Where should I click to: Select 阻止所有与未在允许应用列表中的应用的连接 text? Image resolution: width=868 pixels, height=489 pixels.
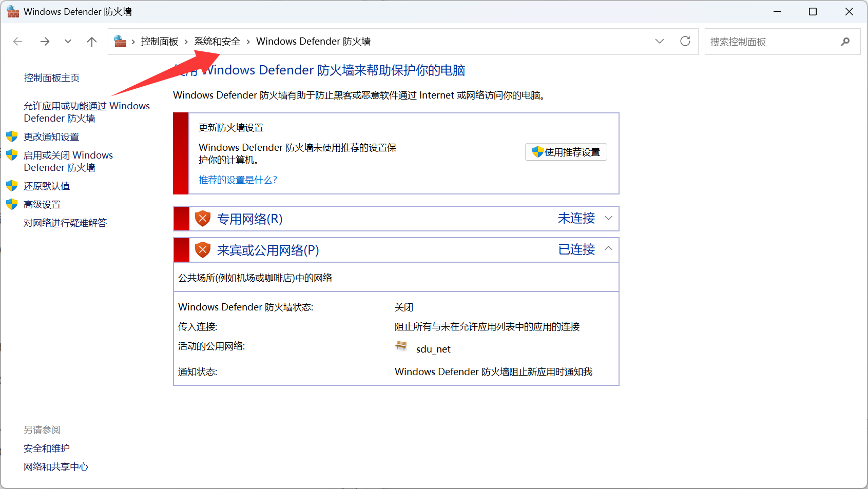click(x=487, y=327)
